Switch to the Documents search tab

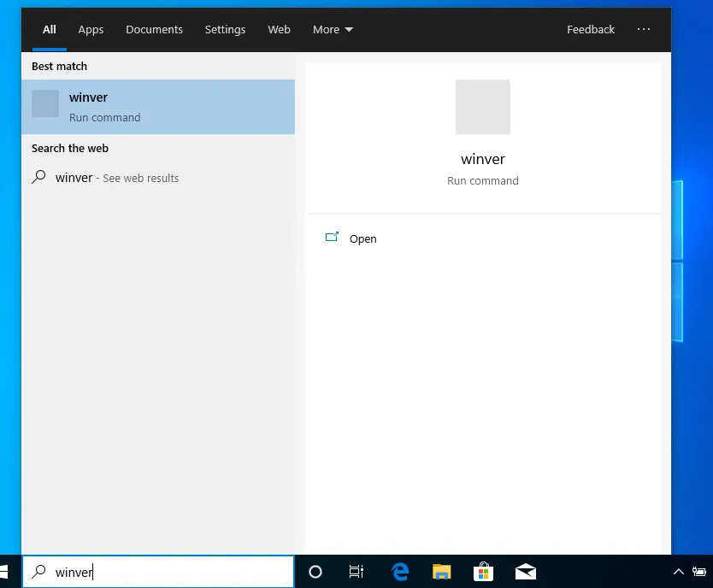pos(154,30)
